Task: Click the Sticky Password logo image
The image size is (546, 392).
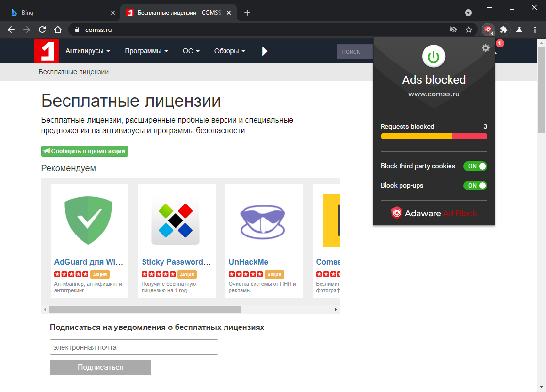Action: (x=176, y=220)
